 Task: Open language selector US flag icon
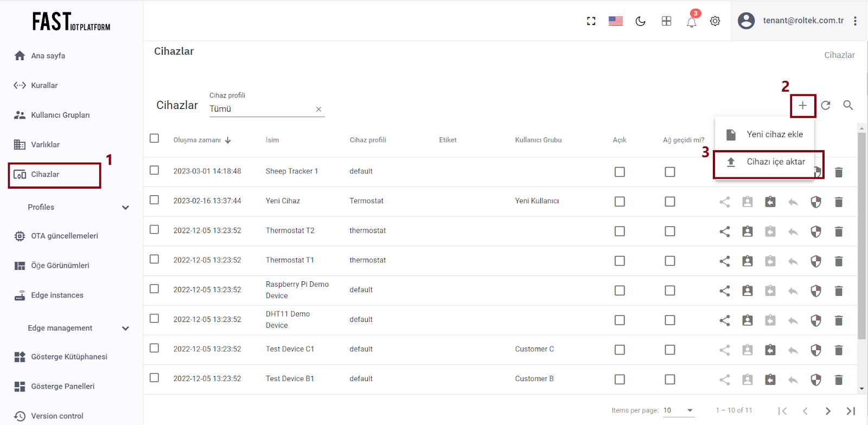point(616,21)
